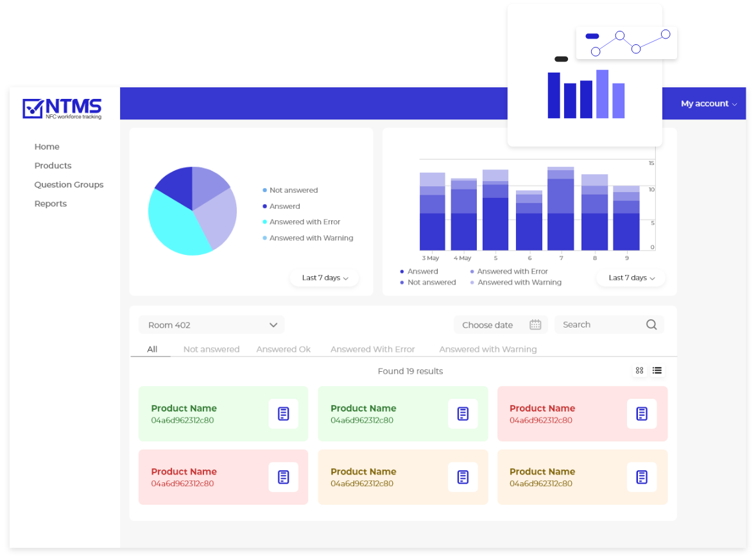This screenshot has height=560, width=756.
Task: Click the Search input field
Action: coord(609,324)
